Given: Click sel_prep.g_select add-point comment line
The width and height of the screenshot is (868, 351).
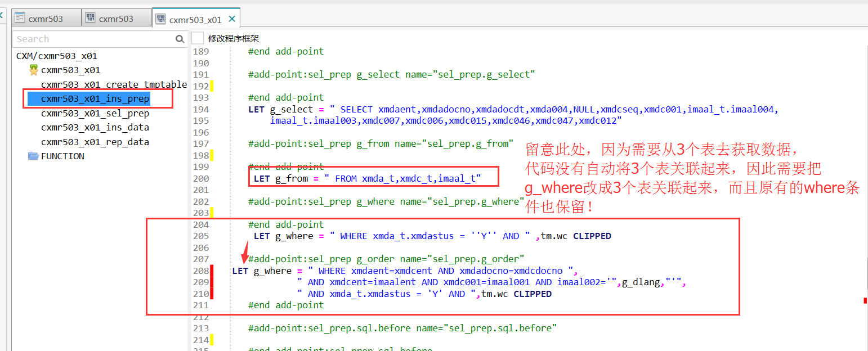Looking at the screenshot, I should click(392, 74).
